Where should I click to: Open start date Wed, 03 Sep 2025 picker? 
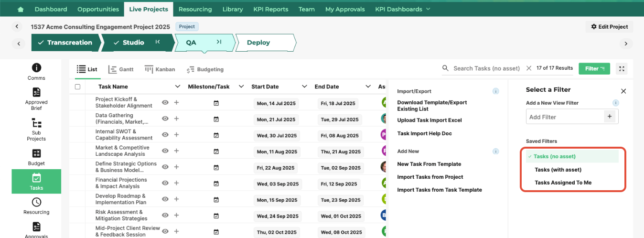(278, 184)
